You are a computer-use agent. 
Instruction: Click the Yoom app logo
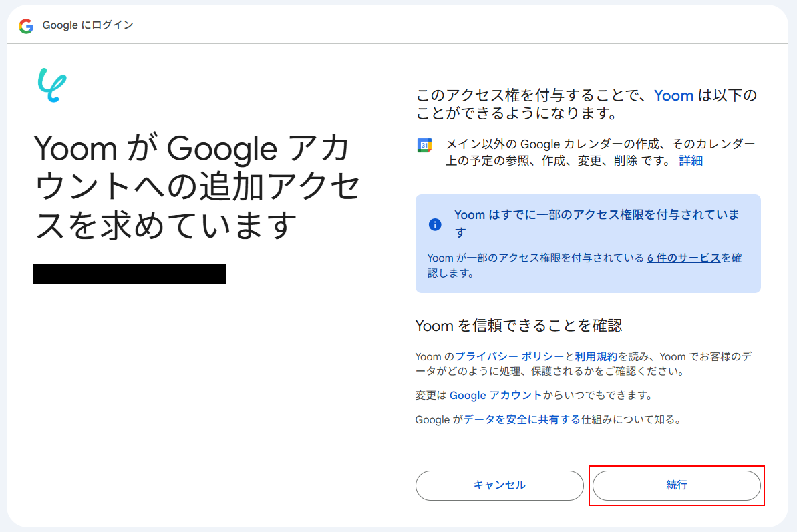(x=52, y=85)
